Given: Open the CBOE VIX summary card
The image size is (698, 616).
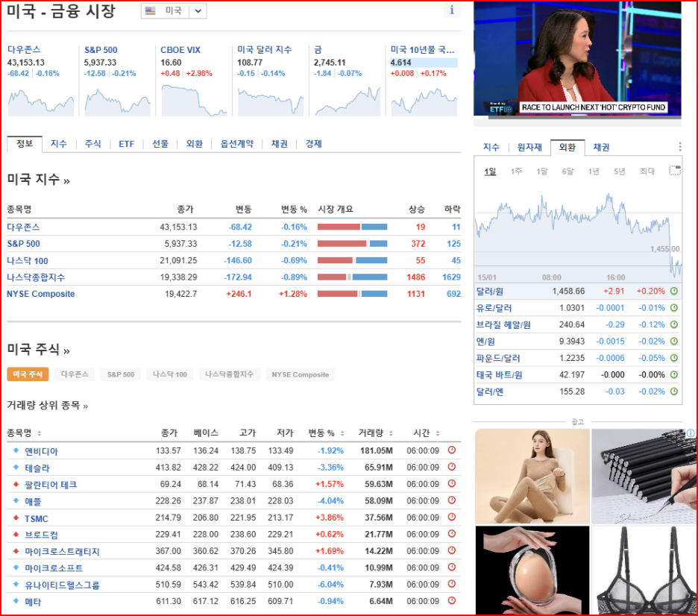Looking at the screenshot, I should tap(192, 80).
